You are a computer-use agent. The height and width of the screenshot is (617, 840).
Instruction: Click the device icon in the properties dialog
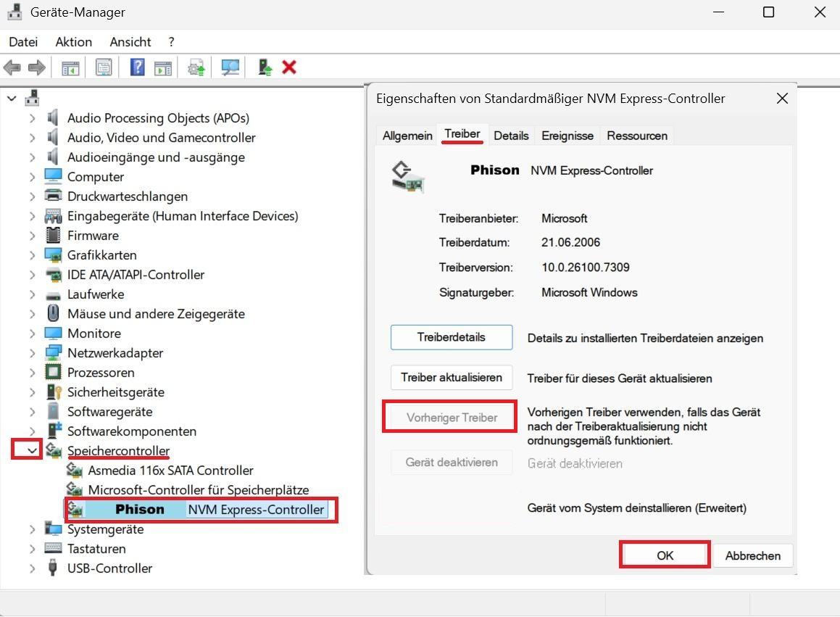(408, 176)
